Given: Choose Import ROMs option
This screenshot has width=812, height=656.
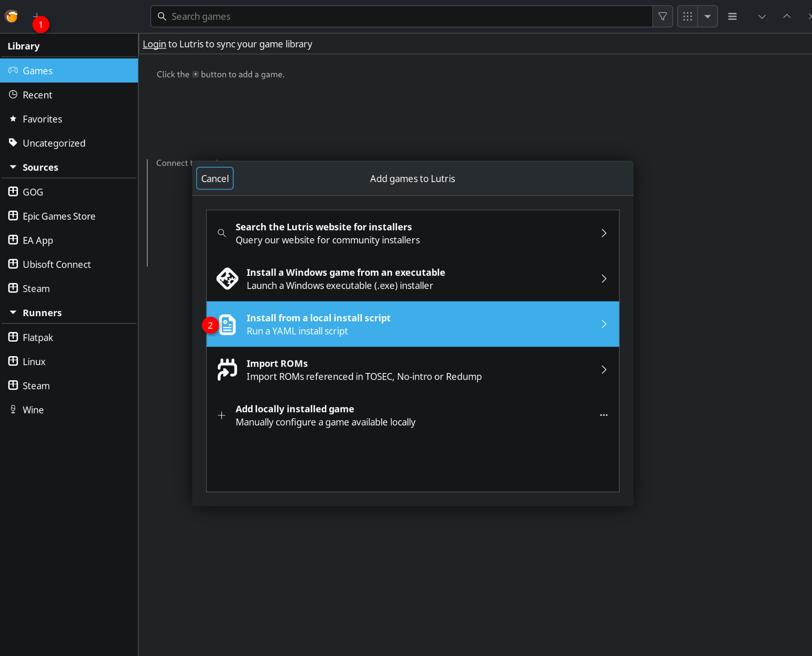Looking at the screenshot, I should [412, 370].
